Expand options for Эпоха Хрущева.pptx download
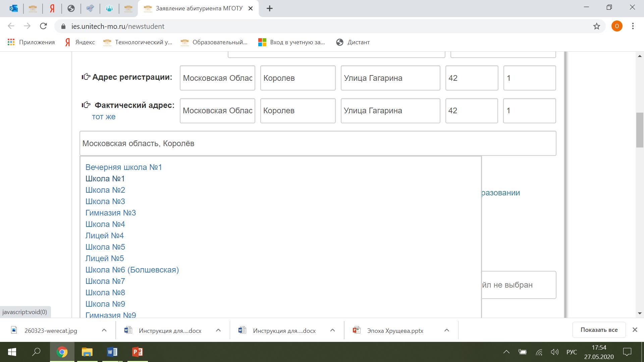 pyautogui.click(x=446, y=330)
